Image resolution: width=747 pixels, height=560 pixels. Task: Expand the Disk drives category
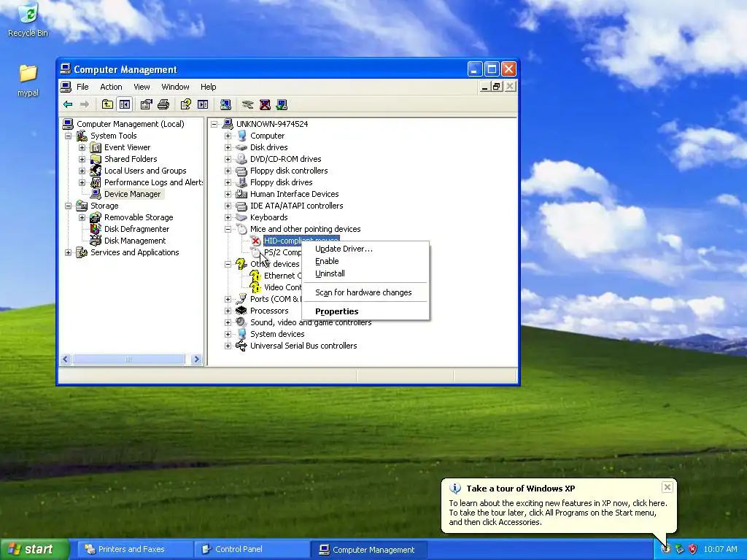(228, 147)
